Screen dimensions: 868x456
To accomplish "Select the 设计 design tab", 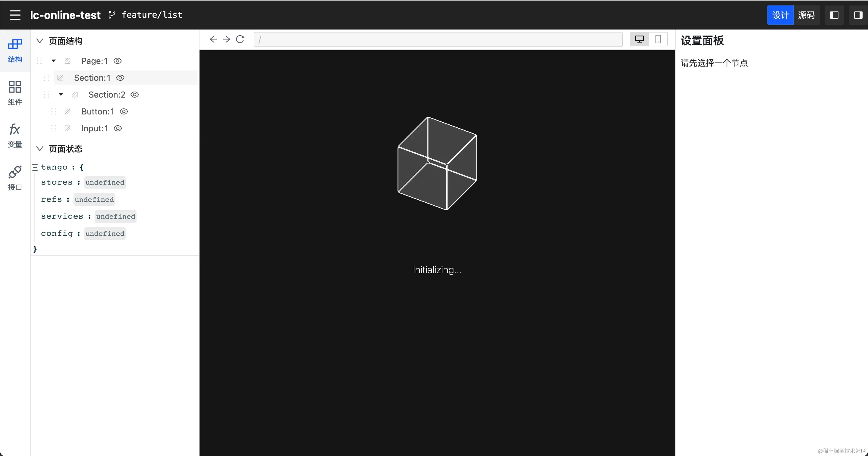I will click(780, 15).
